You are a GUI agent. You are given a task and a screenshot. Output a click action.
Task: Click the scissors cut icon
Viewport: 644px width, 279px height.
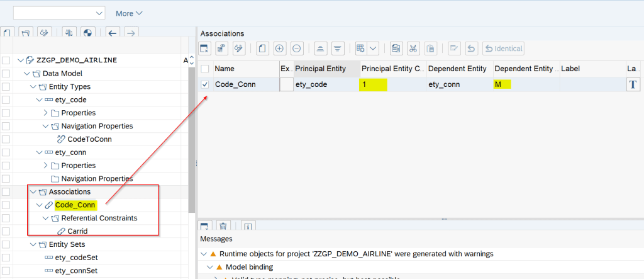tap(413, 48)
